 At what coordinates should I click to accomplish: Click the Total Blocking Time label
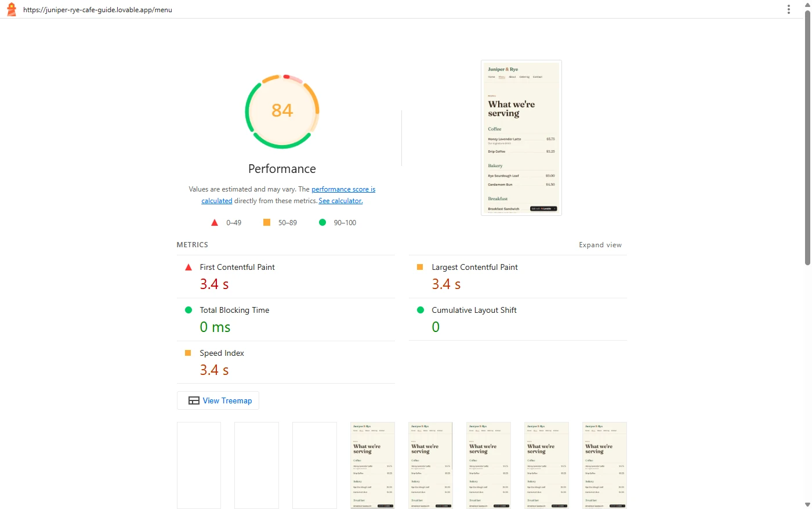(x=235, y=310)
